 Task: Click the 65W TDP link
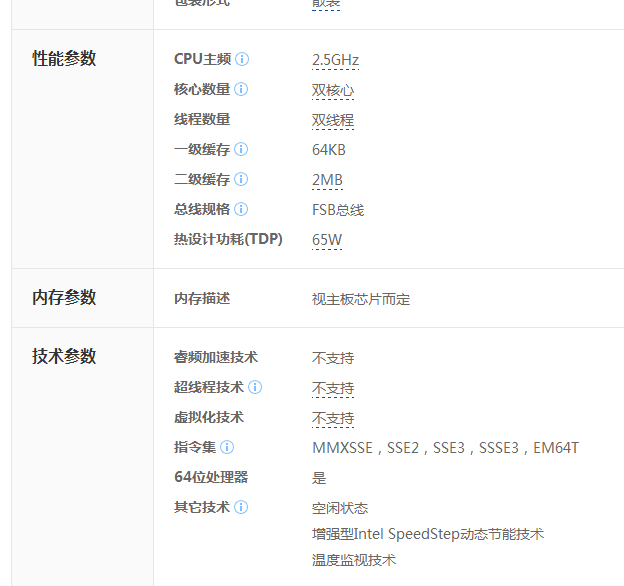(327, 240)
